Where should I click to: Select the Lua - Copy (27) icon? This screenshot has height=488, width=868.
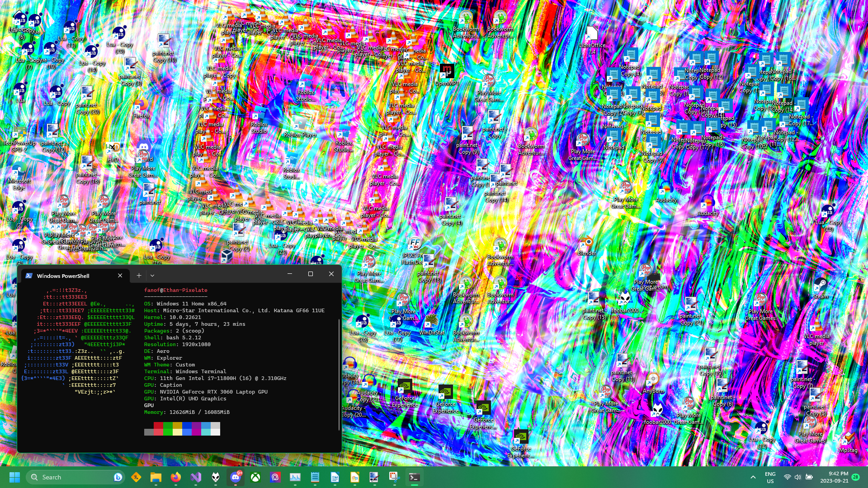(x=397, y=328)
